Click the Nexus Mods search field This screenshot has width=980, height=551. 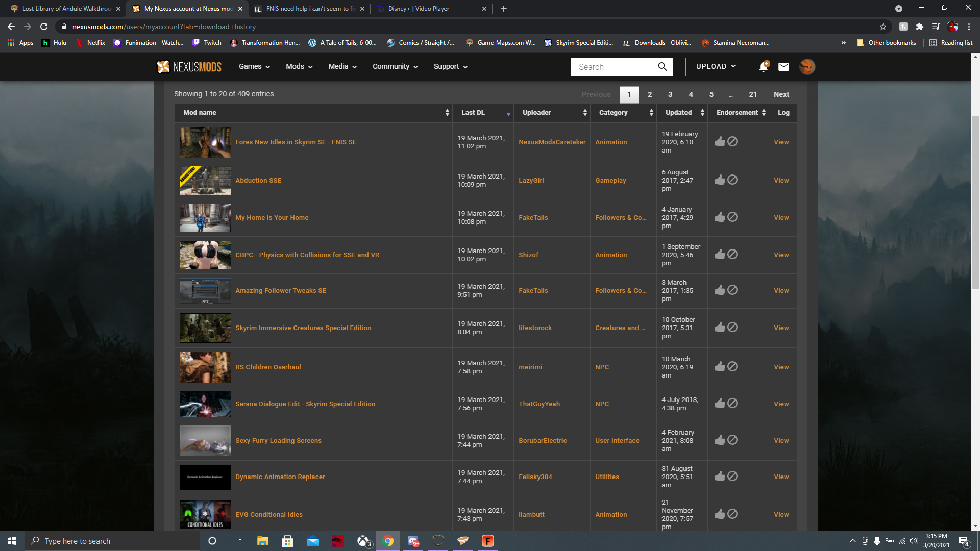615,67
